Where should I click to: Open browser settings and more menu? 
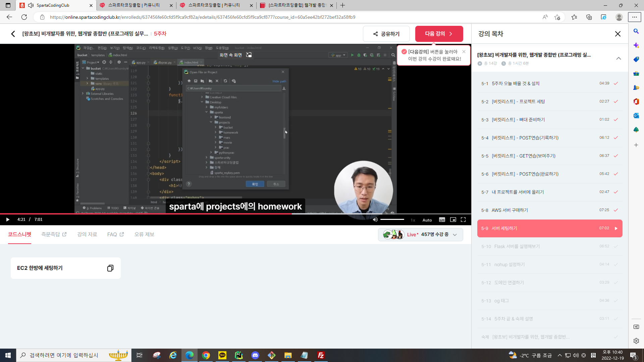(x=635, y=17)
